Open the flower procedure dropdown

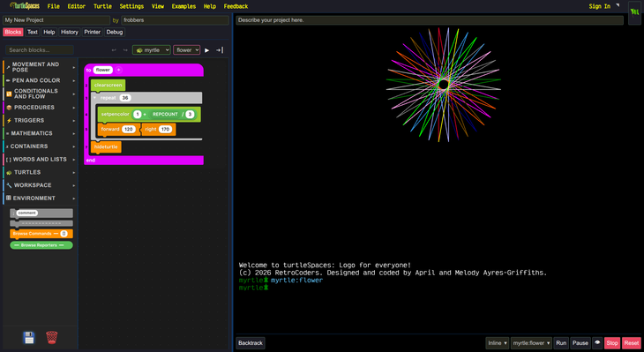[x=187, y=50]
